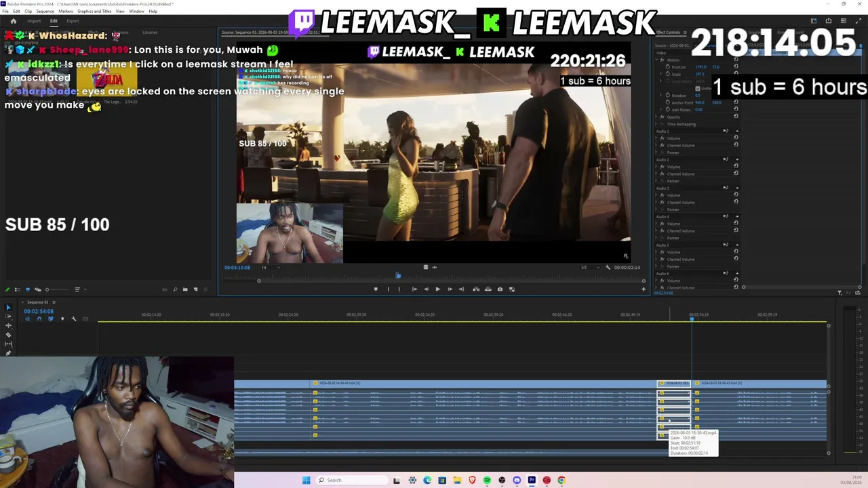Click the Program monitor timecode 00:03:15:08
The image size is (868, 488).
(237, 268)
